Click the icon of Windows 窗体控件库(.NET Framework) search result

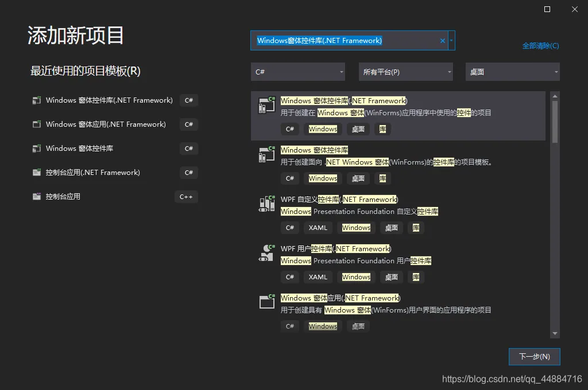coord(266,106)
